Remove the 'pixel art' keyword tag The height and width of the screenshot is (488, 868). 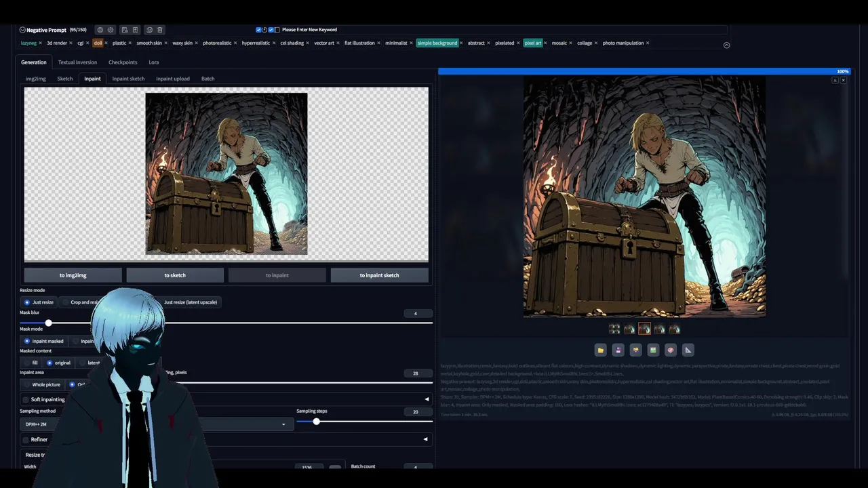545,43
